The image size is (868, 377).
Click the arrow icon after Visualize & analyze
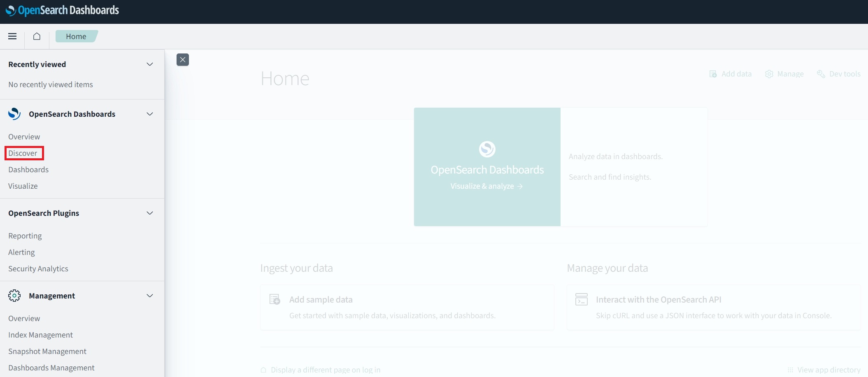pos(520,186)
